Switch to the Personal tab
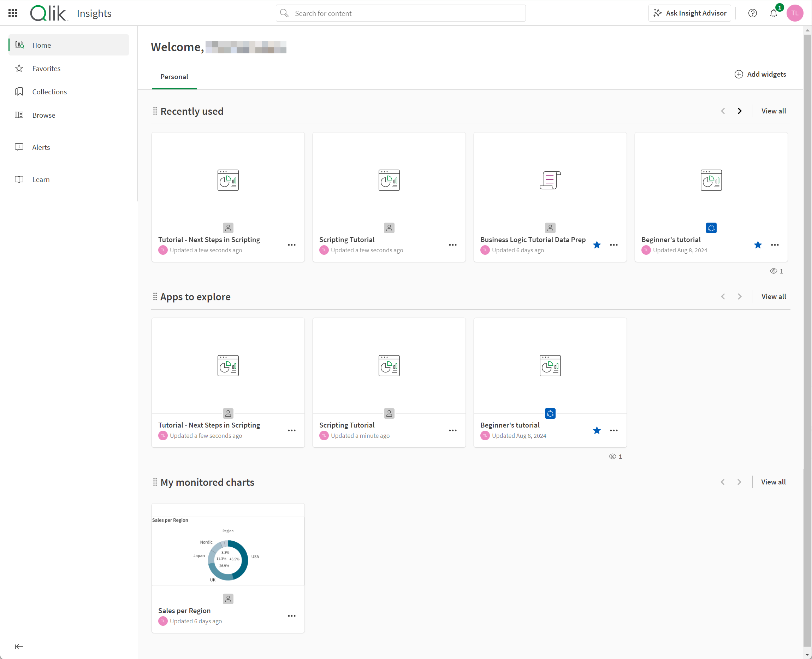The width and height of the screenshot is (812, 659). pos(174,77)
